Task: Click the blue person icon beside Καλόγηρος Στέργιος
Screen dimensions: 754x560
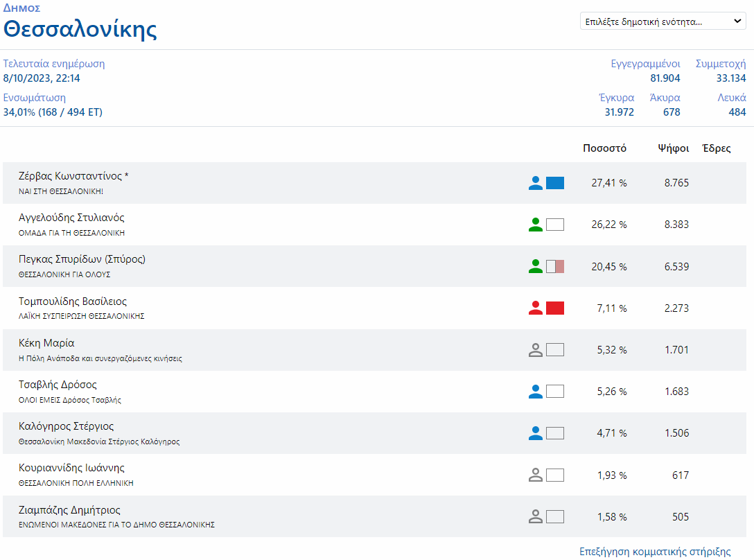Action: 535,433
